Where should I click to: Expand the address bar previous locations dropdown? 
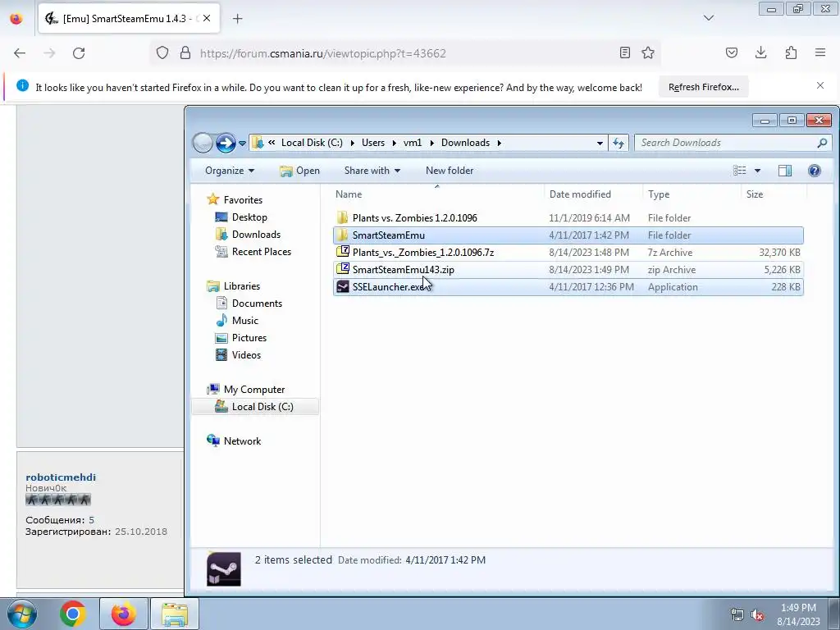pos(600,143)
